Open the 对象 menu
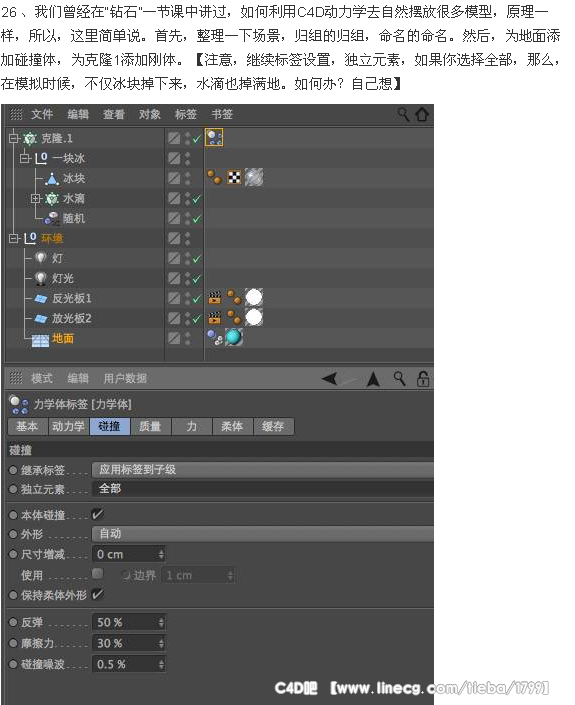Viewport: 575px width, 705px height. [150, 114]
